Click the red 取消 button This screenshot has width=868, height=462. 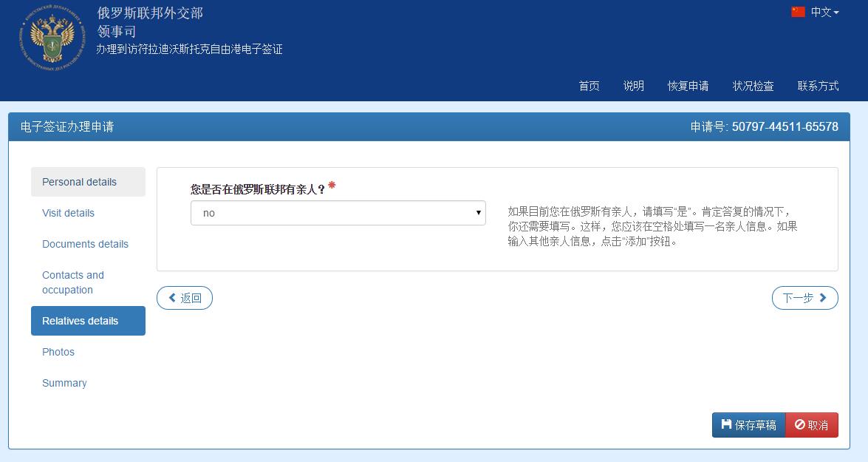pyautogui.click(x=811, y=425)
